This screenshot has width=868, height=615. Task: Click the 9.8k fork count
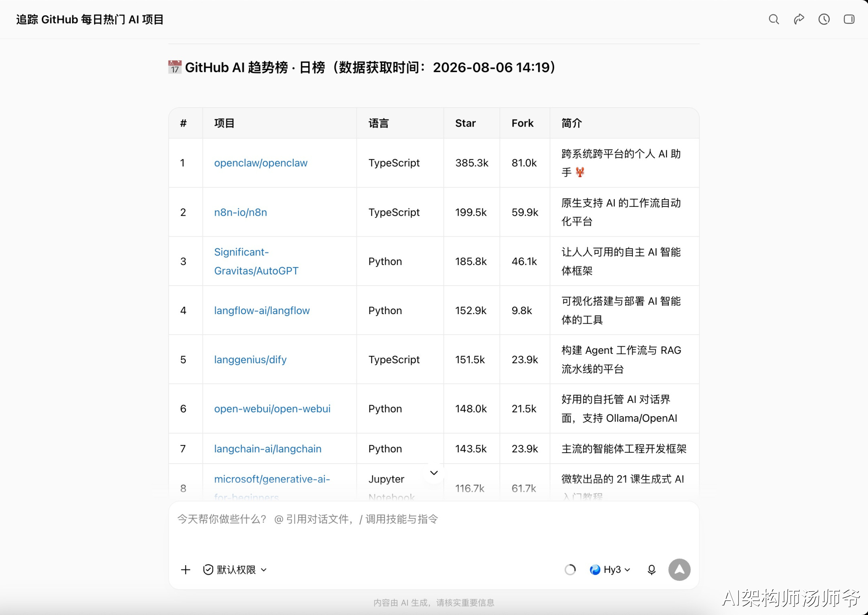pyautogui.click(x=522, y=311)
